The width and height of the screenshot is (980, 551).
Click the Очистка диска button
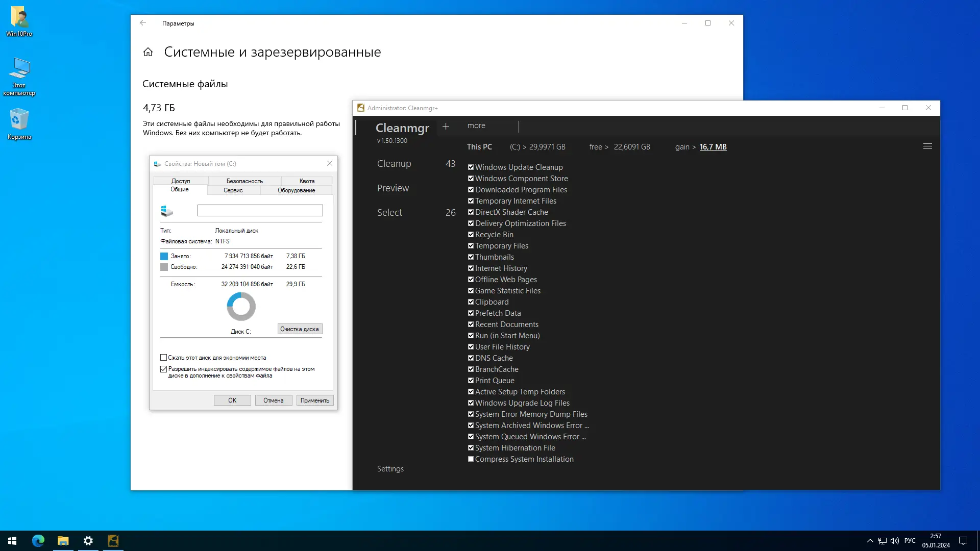coord(300,329)
